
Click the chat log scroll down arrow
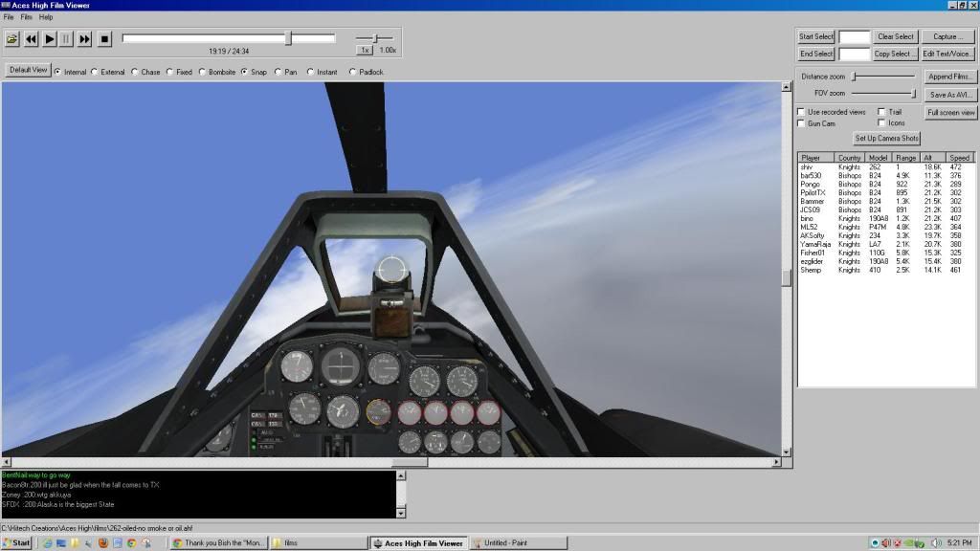coord(401,513)
